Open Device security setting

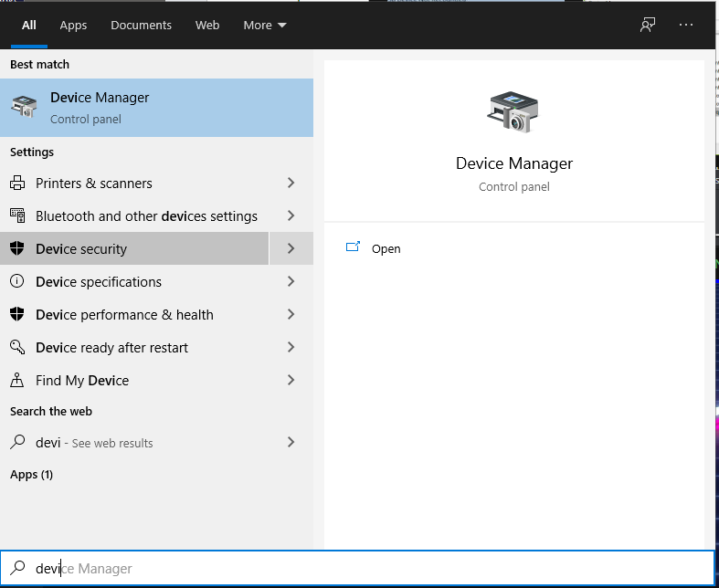tap(134, 248)
